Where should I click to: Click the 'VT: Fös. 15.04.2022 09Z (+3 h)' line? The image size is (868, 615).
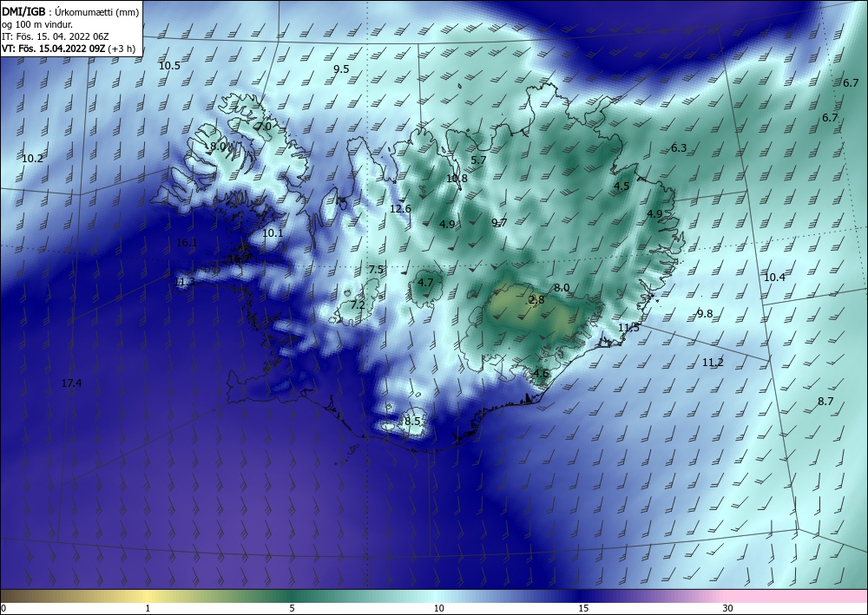tap(68, 49)
